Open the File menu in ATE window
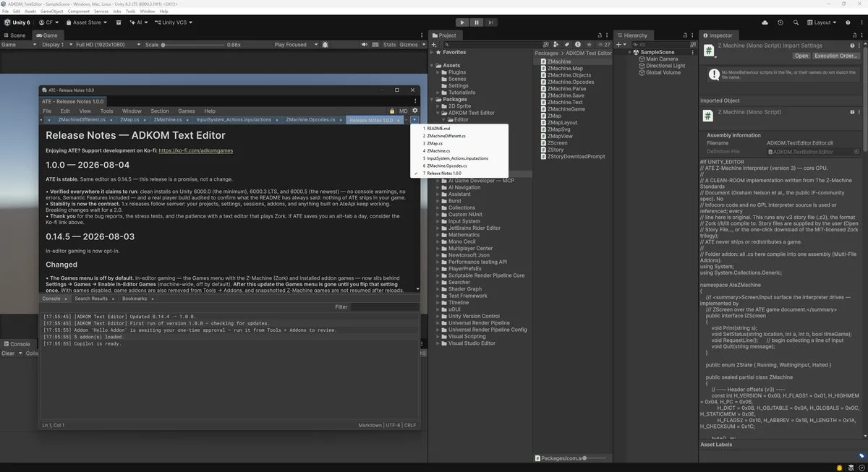Screen dimensions: 868x472 47,111
